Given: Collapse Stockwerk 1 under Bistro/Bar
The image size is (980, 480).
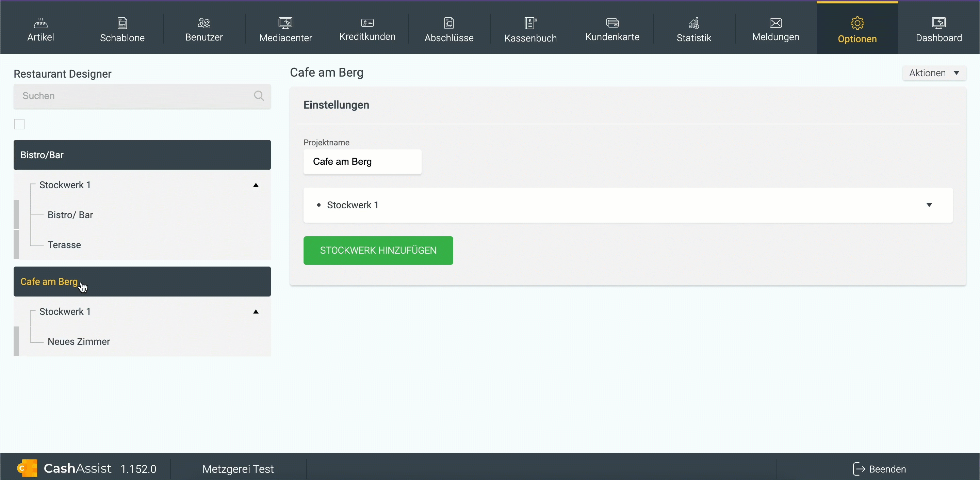Looking at the screenshot, I should point(256,186).
